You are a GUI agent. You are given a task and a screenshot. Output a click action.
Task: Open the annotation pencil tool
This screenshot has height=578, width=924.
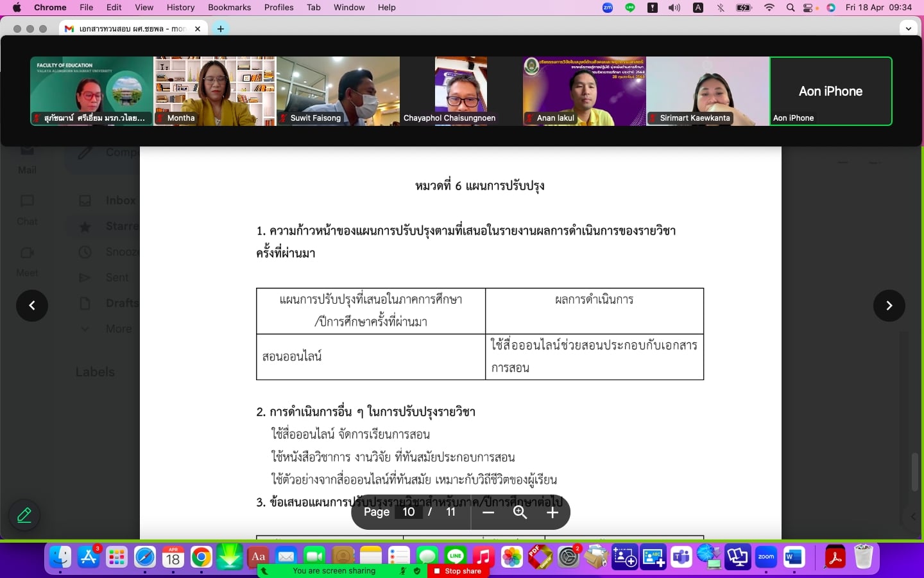click(x=24, y=515)
